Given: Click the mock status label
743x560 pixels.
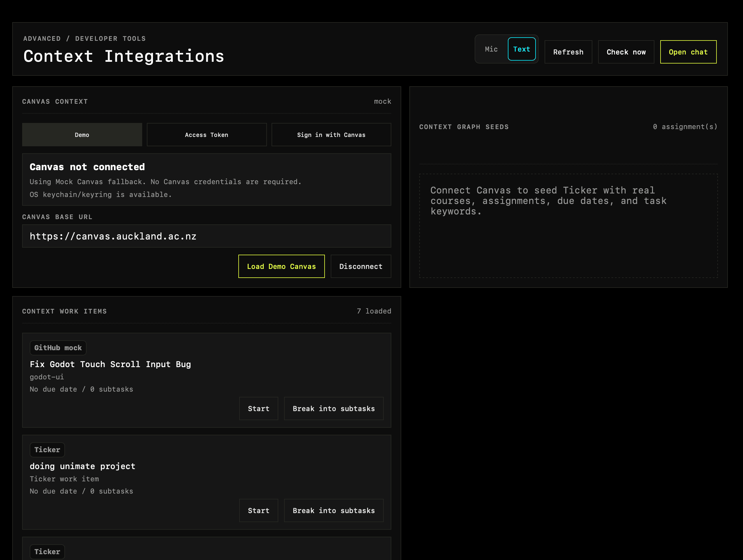Looking at the screenshot, I should coord(383,101).
